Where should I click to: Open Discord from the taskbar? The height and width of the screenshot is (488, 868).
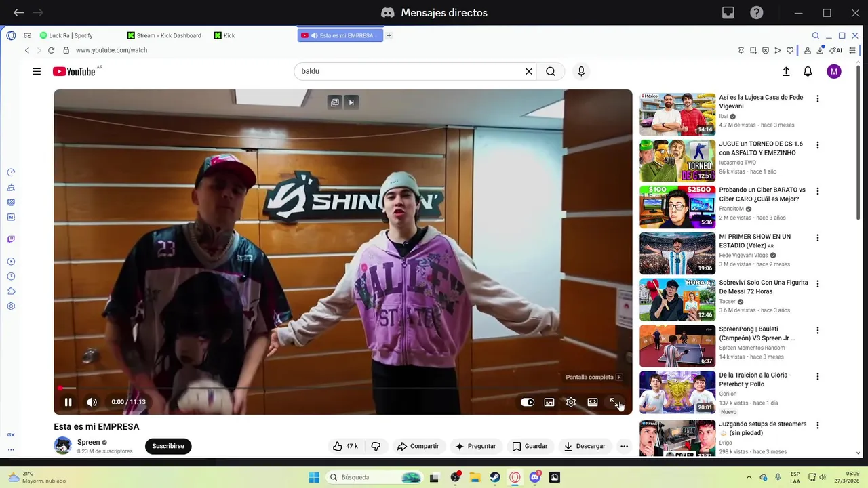pyautogui.click(x=534, y=477)
